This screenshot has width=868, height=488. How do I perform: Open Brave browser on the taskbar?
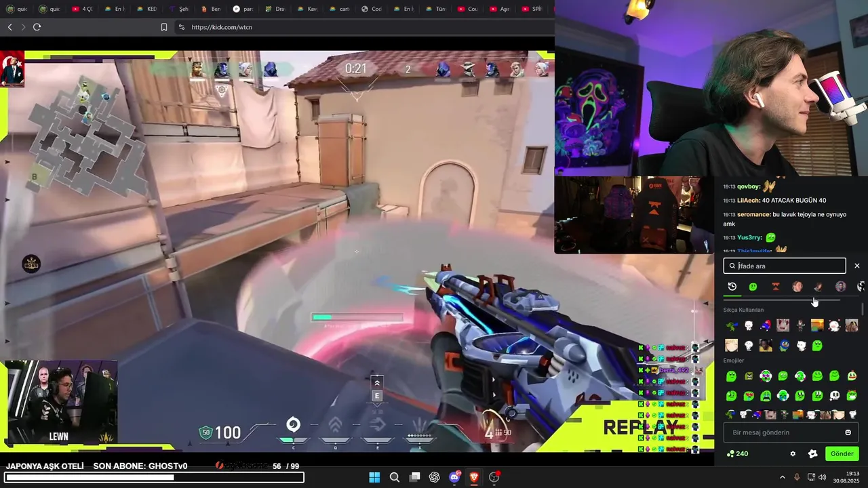click(x=474, y=477)
